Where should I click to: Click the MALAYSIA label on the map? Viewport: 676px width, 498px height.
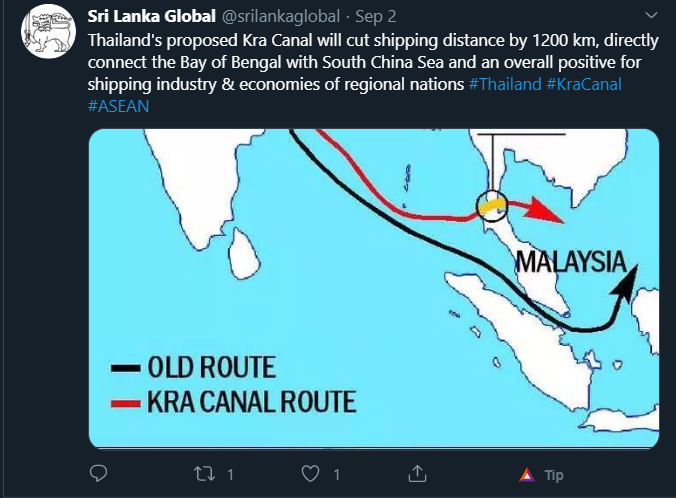point(571,262)
